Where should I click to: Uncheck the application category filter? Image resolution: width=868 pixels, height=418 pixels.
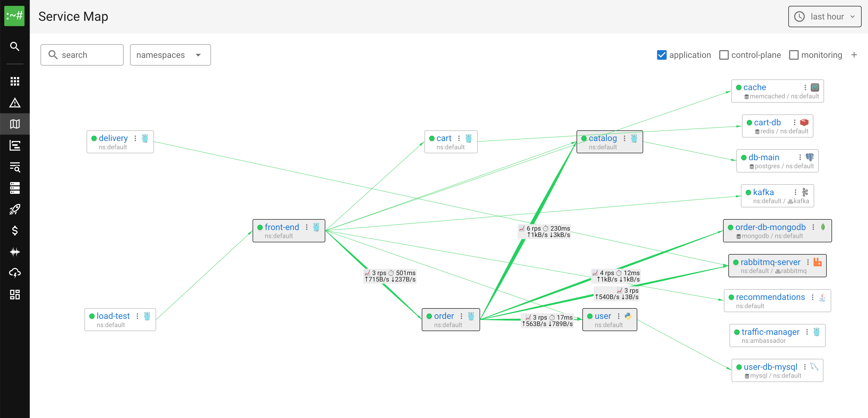pos(662,55)
